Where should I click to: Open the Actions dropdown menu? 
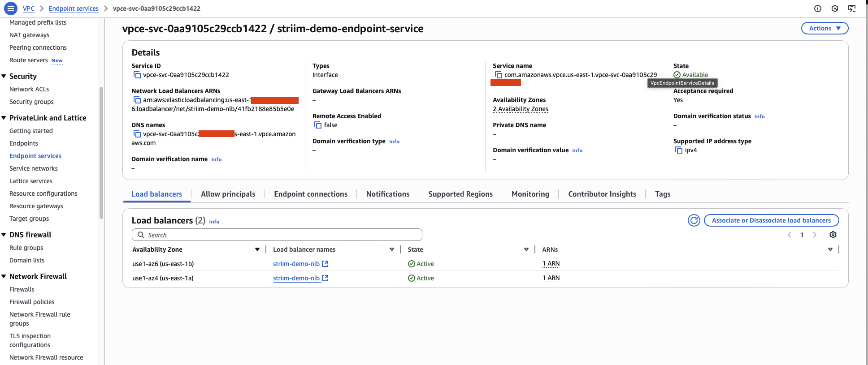pos(824,28)
